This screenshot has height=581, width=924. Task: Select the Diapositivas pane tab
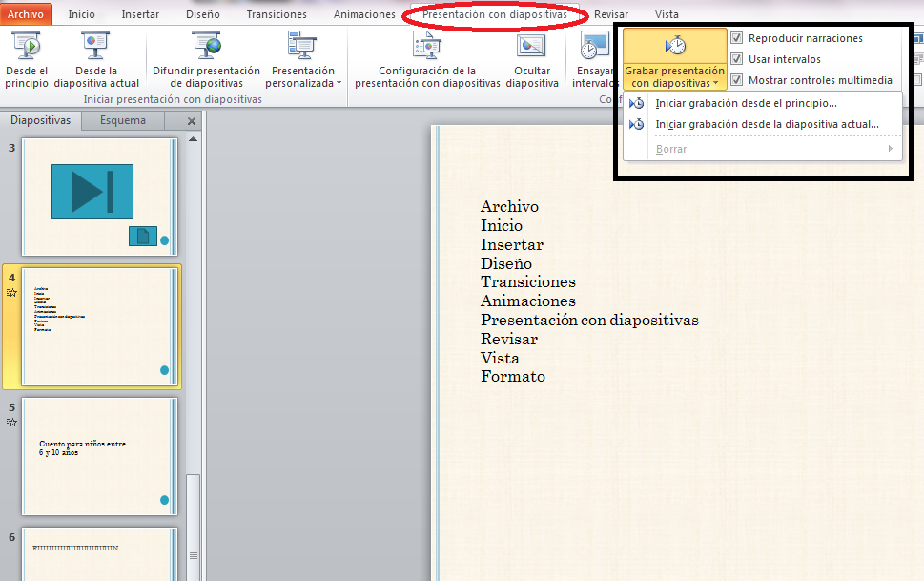(x=41, y=120)
